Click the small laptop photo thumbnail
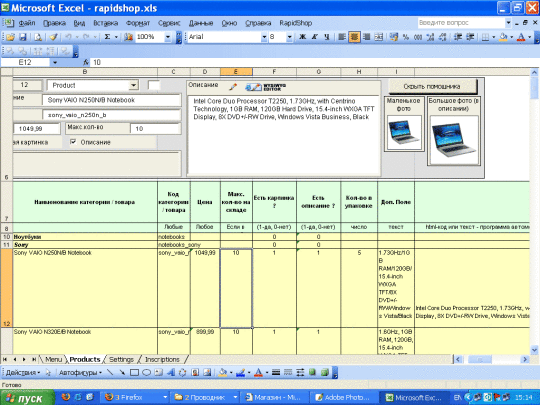540x405 pixels. click(x=404, y=132)
